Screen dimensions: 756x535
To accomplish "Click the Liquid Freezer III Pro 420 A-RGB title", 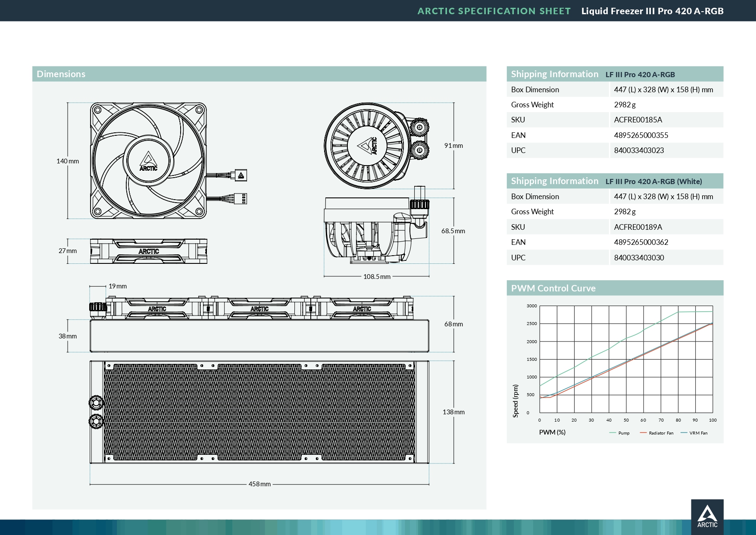I will click(x=652, y=11).
